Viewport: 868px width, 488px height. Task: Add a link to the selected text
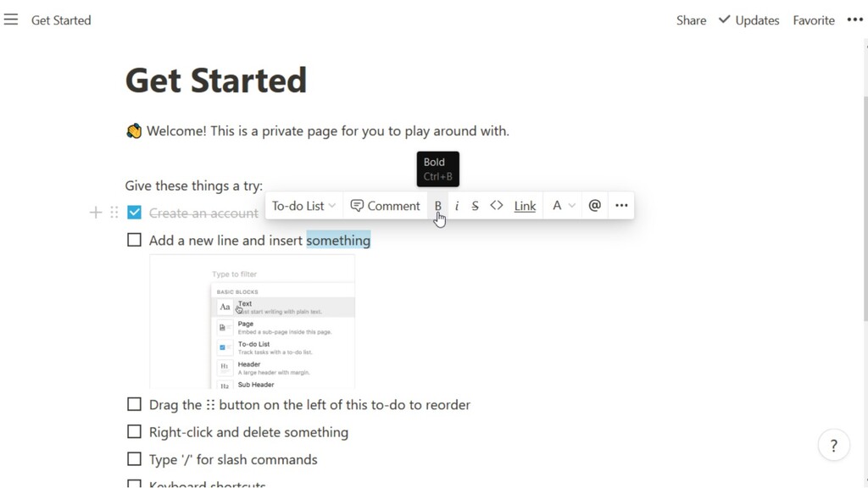click(525, 206)
